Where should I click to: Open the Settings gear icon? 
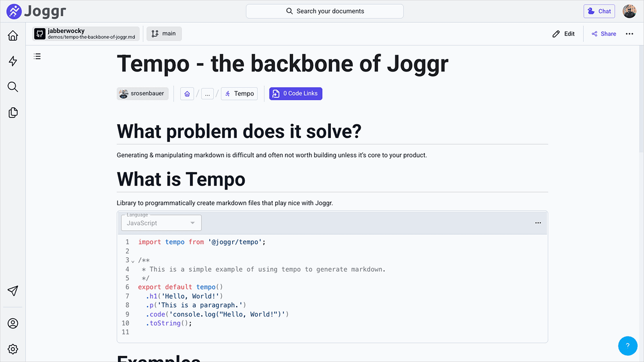tap(13, 349)
